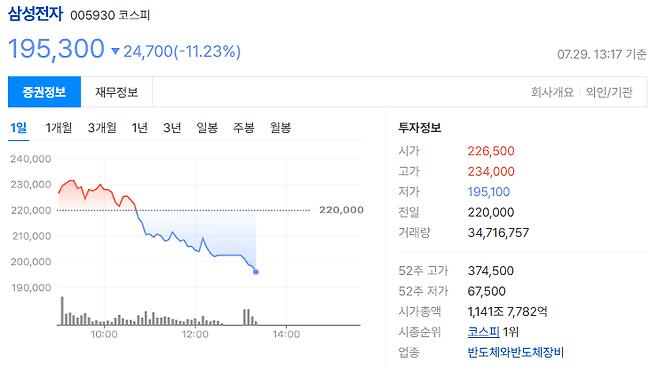Select the 일봉 daily candle chart
Viewport: 658px width, 370px height.
[207, 128]
